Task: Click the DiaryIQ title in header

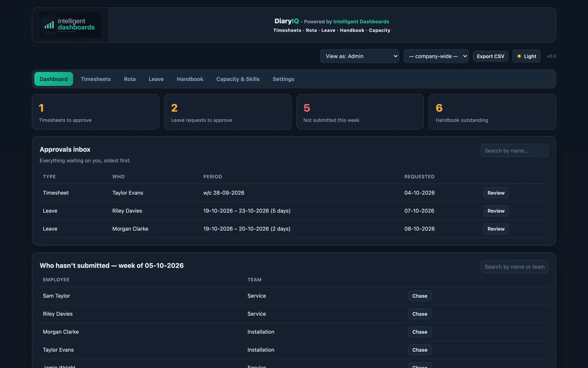Action: [x=286, y=21]
